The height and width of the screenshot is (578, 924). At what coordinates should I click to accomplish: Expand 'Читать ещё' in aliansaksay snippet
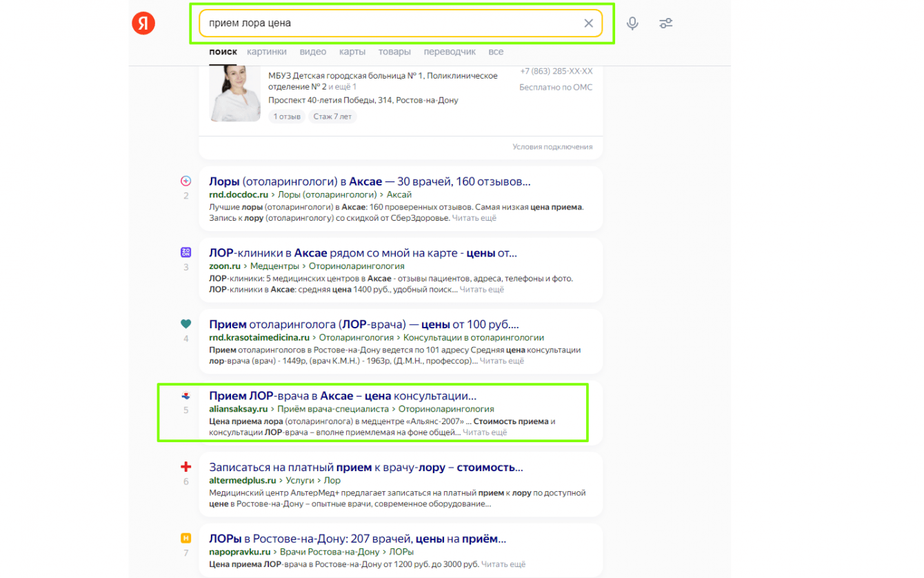(x=485, y=432)
